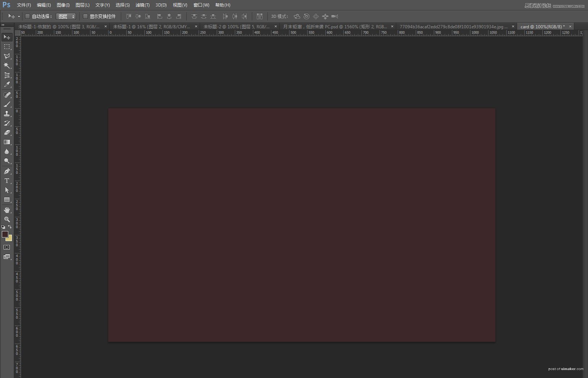The height and width of the screenshot is (378, 588).
Task: Select the Rectangular Marquee tool
Action: pyautogui.click(x=7, y=47)
